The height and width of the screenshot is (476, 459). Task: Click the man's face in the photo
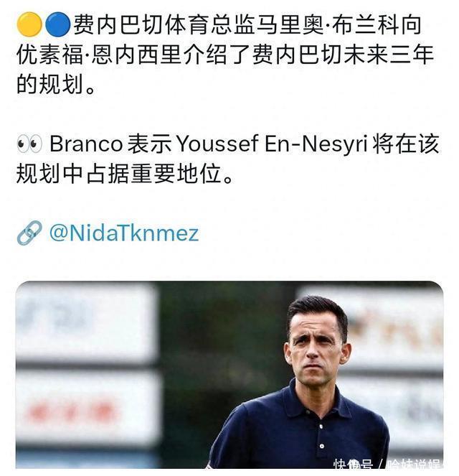coord(317,346)
